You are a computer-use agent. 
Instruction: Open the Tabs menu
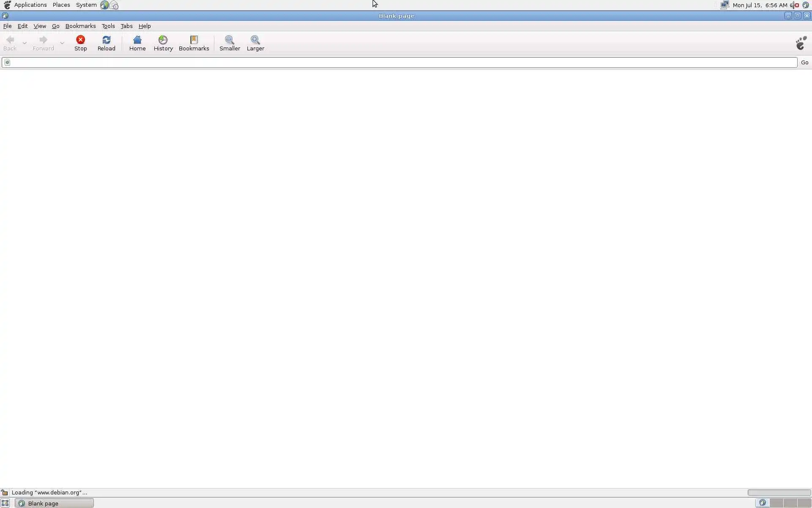[x=126, y=26]
